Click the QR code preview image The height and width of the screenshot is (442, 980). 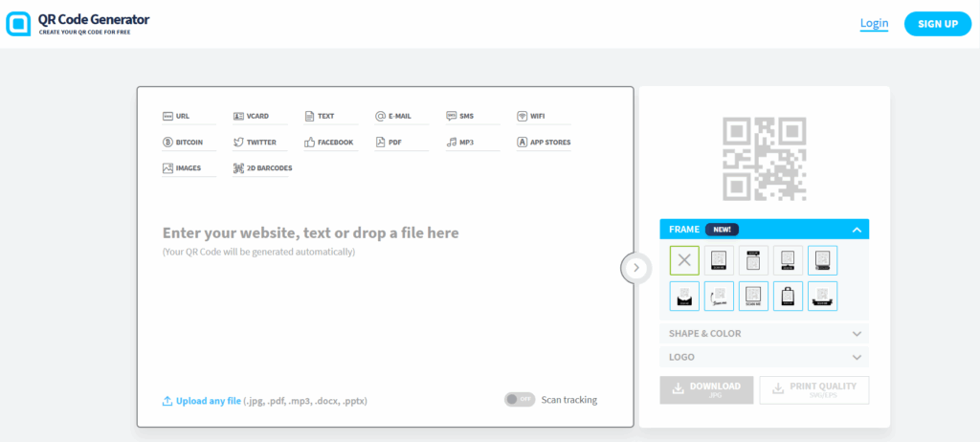tap(765, 159)
